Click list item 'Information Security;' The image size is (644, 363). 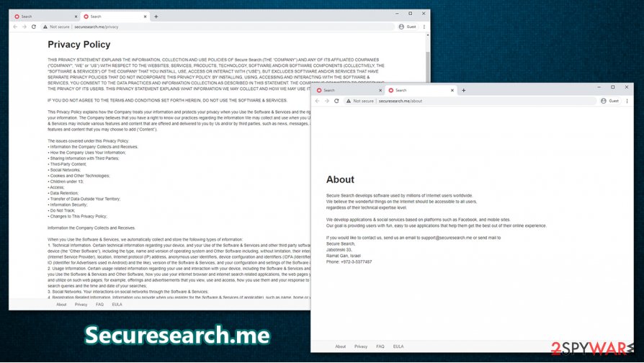[x=68, y=205]
